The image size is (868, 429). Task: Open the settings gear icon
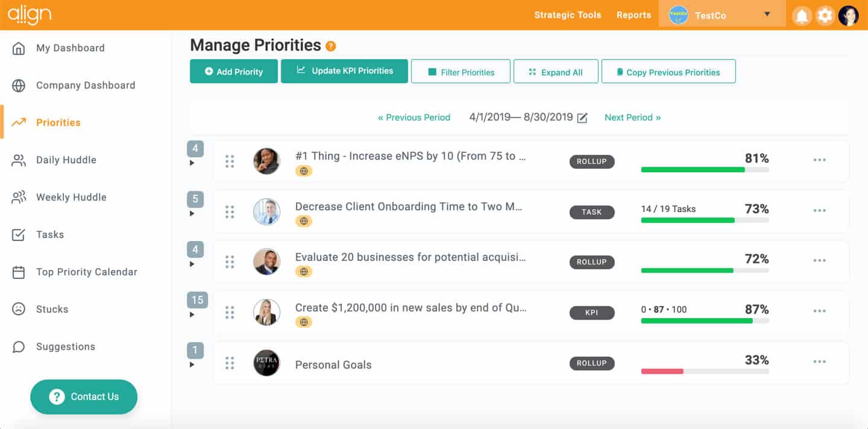(825, 16)
